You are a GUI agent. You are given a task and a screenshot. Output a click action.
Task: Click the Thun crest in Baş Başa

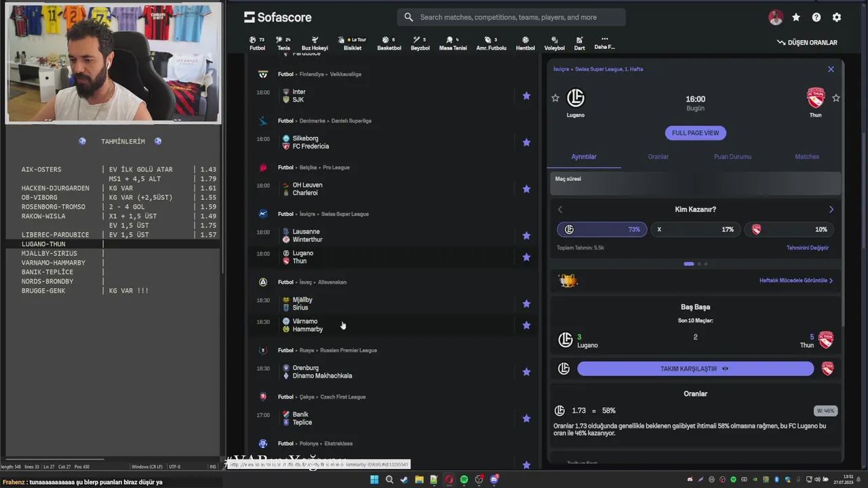click(x=826, y=340)
